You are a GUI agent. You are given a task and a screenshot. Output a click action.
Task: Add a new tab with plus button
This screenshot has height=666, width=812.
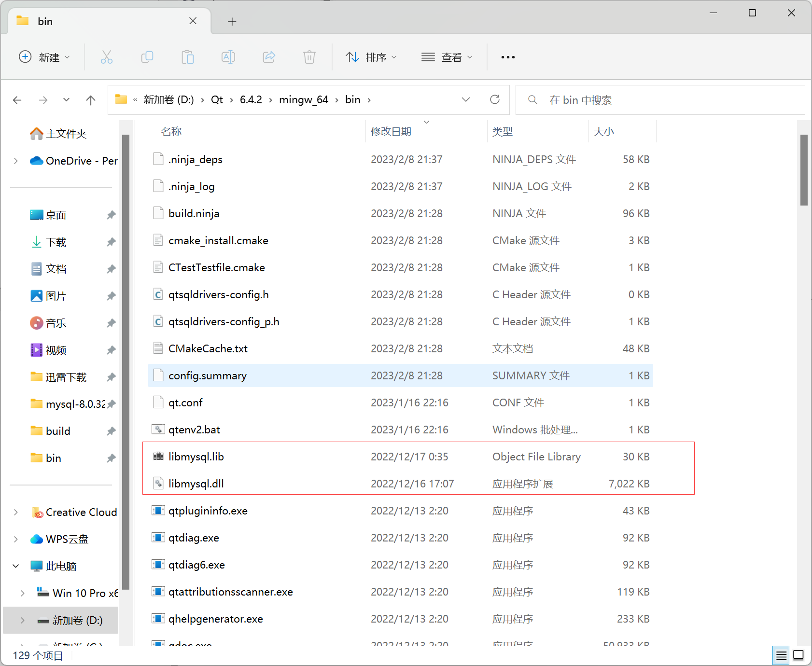pos(232,21)
